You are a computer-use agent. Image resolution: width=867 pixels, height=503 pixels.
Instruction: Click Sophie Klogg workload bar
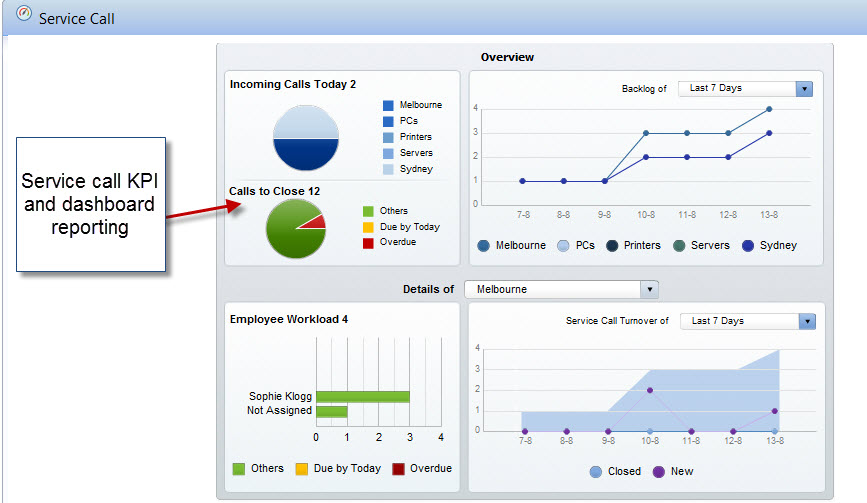(x=362, y=396)
